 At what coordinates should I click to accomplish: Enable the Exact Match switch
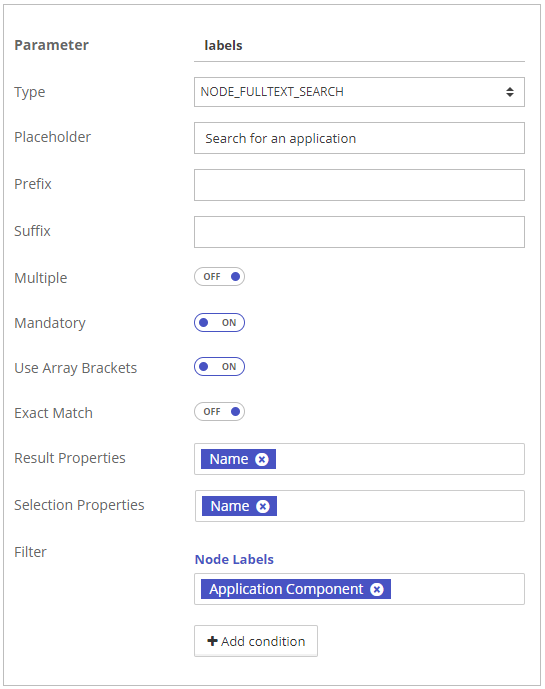point(219,412)
